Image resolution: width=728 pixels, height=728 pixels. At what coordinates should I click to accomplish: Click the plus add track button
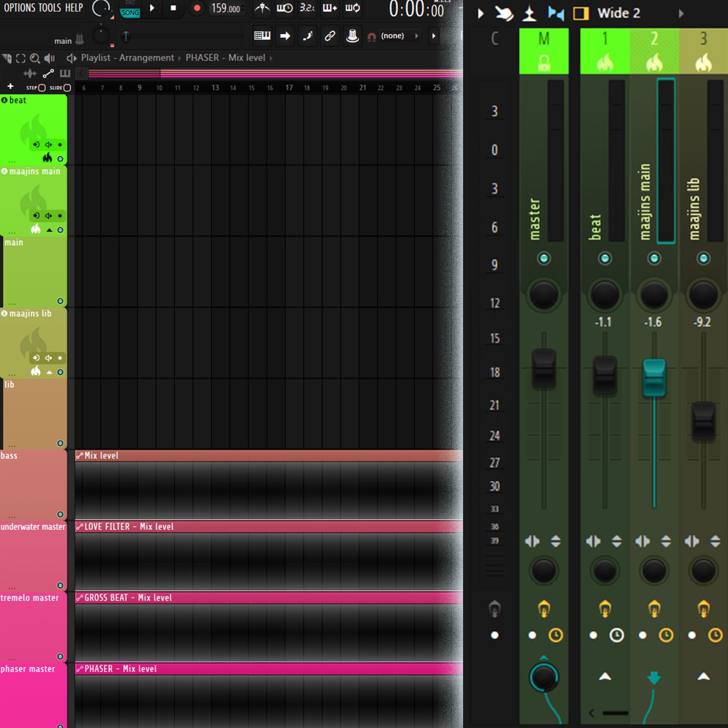[x=10, y=87]
